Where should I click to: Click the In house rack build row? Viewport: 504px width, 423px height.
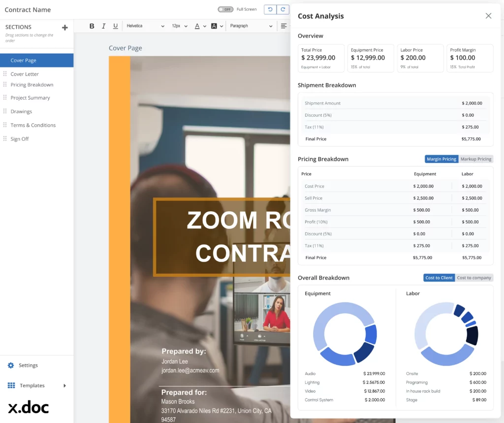(446, 391)
